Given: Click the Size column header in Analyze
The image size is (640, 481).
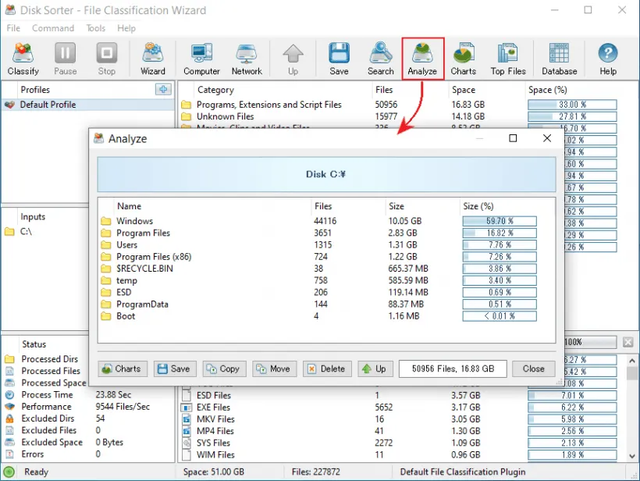Looking at the screenshot, I should pos(422,206).
